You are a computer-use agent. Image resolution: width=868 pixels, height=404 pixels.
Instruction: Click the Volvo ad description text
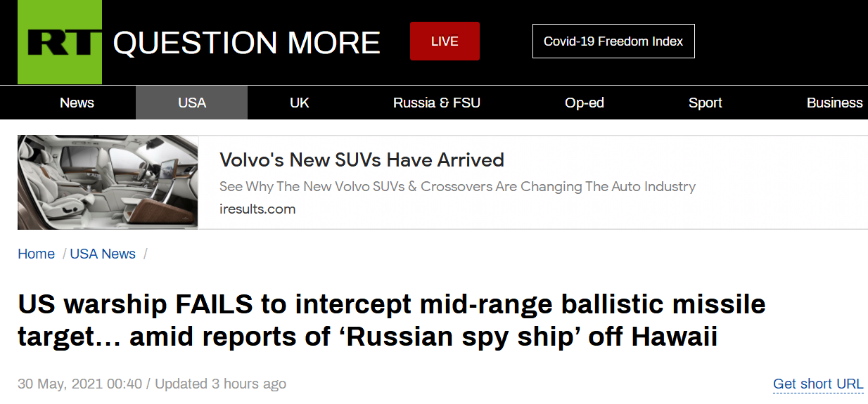coord(457,187)
